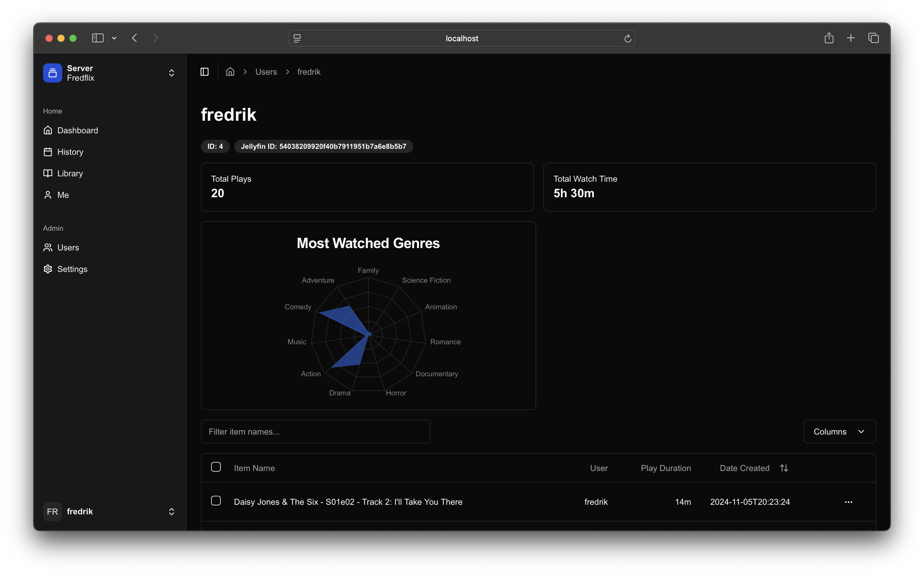The image size is (924, 575).
Task: Click the Science Fiction chart label
Action: pos(426,280)
